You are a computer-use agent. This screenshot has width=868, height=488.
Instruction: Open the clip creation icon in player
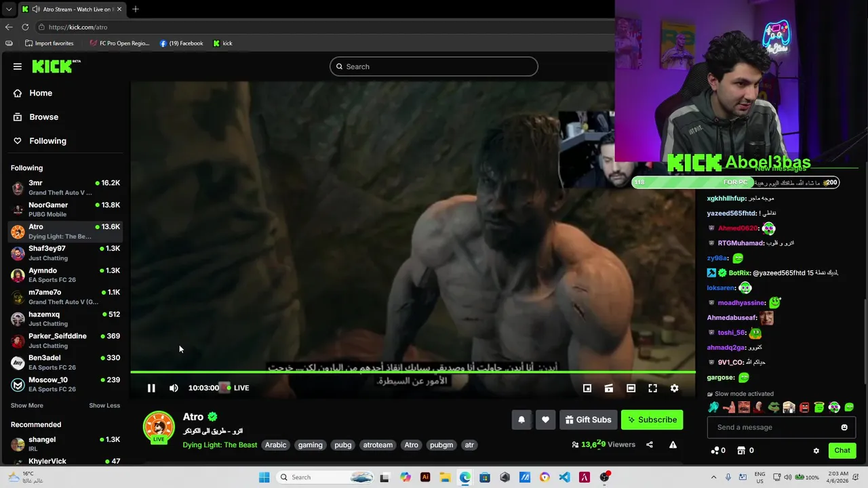point(609,388)
